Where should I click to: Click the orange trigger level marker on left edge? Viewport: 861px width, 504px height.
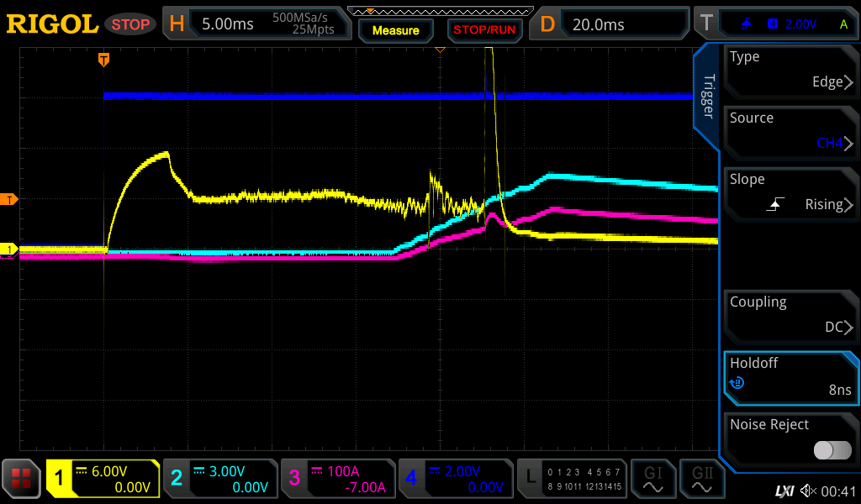pos(10,199)
